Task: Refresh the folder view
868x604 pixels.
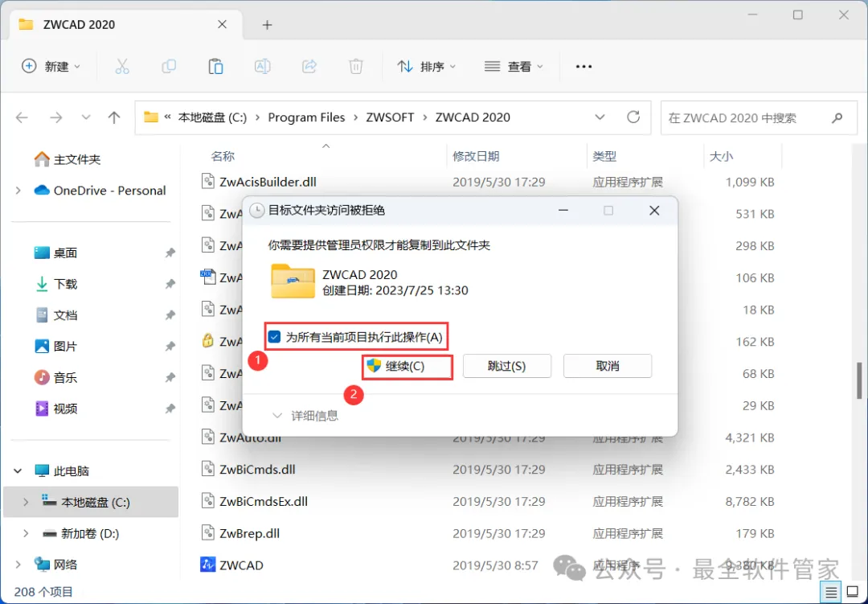Action: click(x=633, y=117)
